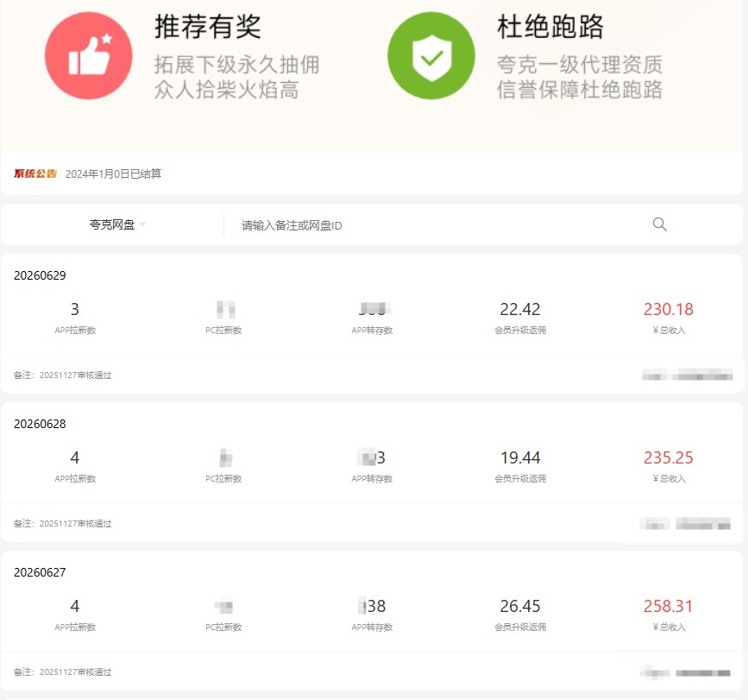Click member rebate value 22.42
Viewport: 748px width, 700px height.
[520, 309]
